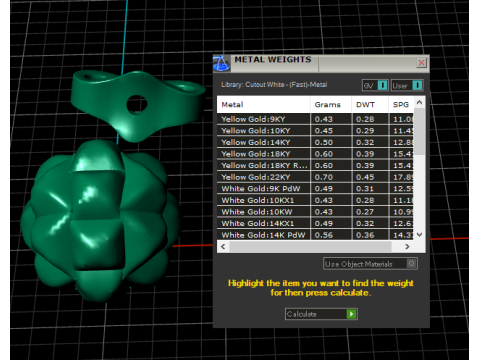
Task: Click the DWT column header
Action: pos(370,105)
